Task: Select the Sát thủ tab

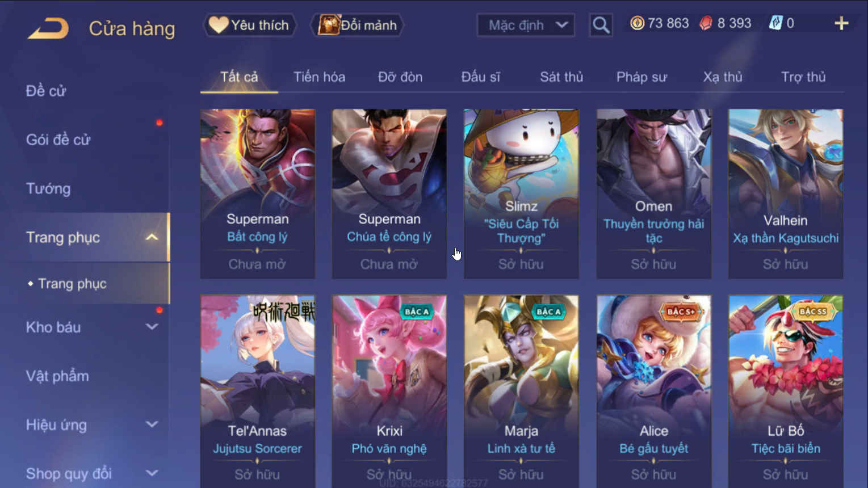Action: [x=561, y=77]
